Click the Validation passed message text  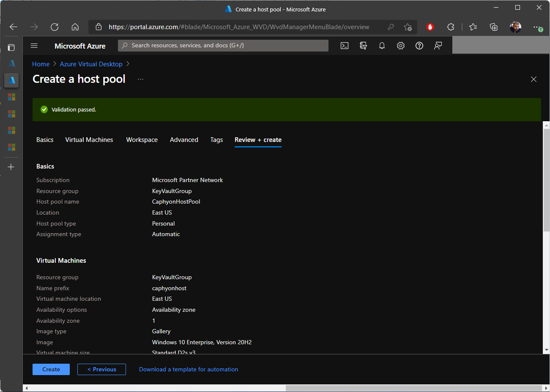point(74,110)
